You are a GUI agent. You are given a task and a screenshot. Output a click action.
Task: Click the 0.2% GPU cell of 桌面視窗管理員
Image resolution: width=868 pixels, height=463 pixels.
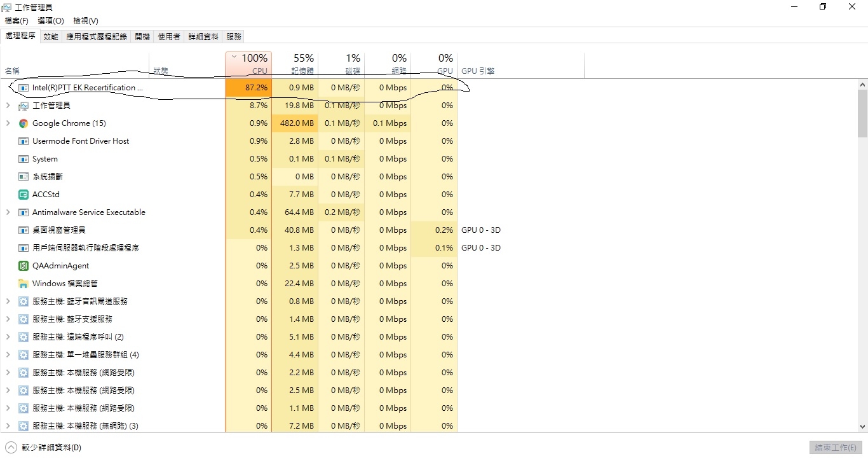pos(434,230)
